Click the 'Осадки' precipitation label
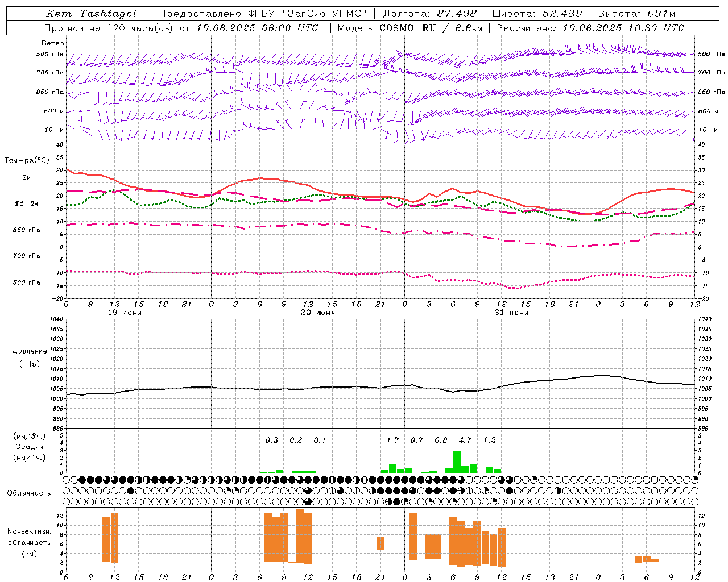Viewport: 728px width, 582px height. point(30,447)
